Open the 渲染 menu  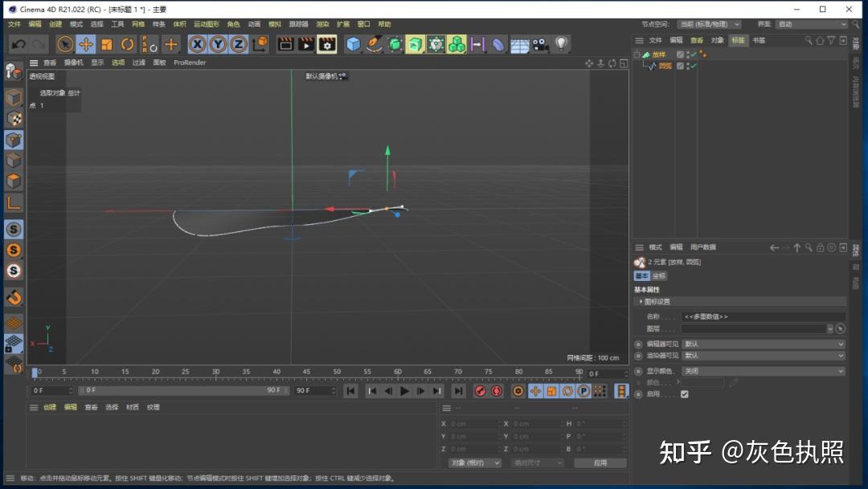tap(322, 24)
